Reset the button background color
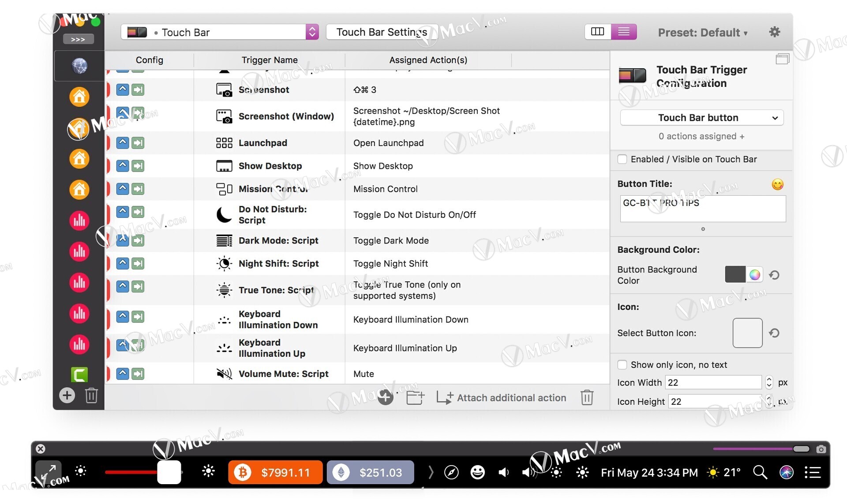The width and height of the screenshot is (847, 504). coord(774,275)
